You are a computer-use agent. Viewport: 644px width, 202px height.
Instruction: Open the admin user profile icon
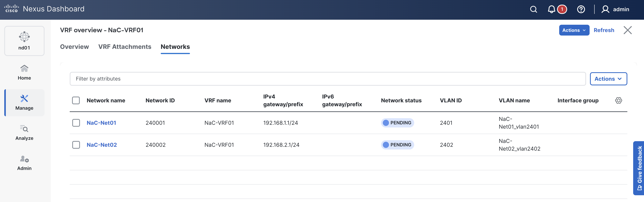[605, 9]
